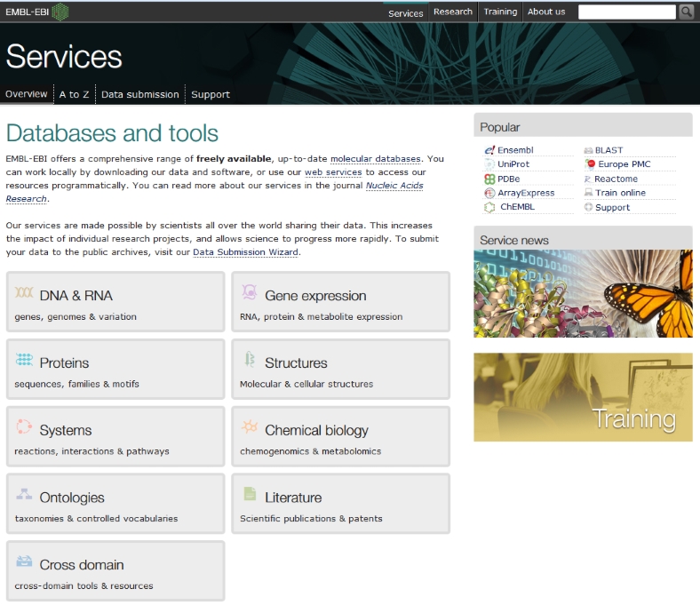Click the Chemical biology icon
Viewport: 700px width, 605px height.
(x=250, y=428)
